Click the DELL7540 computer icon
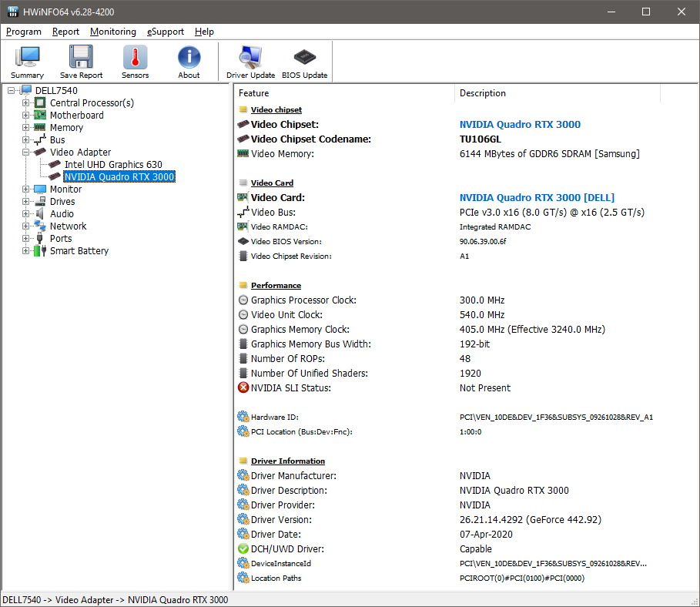Viewport: 700px width, 607px height. [x=26, y=90]
